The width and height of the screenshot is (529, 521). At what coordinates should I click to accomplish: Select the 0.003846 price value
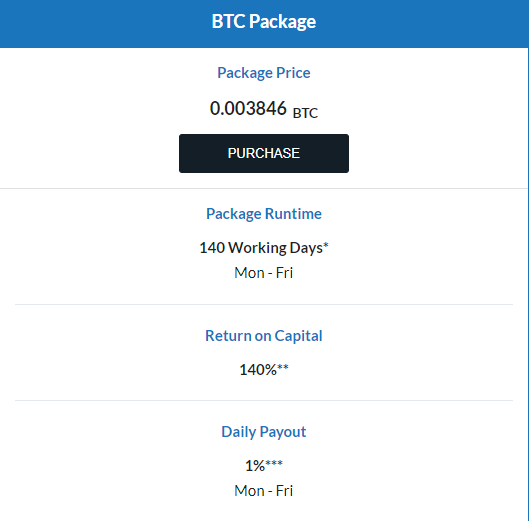coord(248,108)
